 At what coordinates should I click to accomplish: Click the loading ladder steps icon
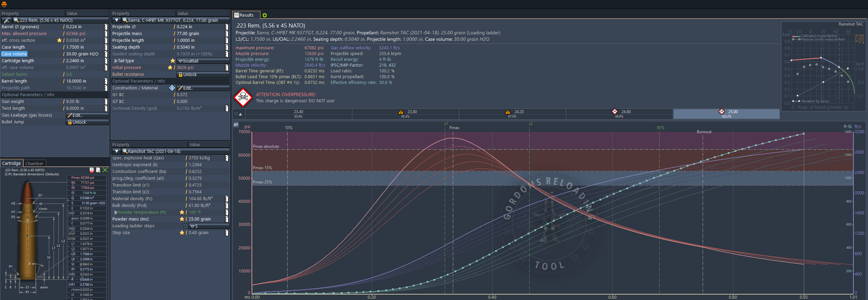185,226
